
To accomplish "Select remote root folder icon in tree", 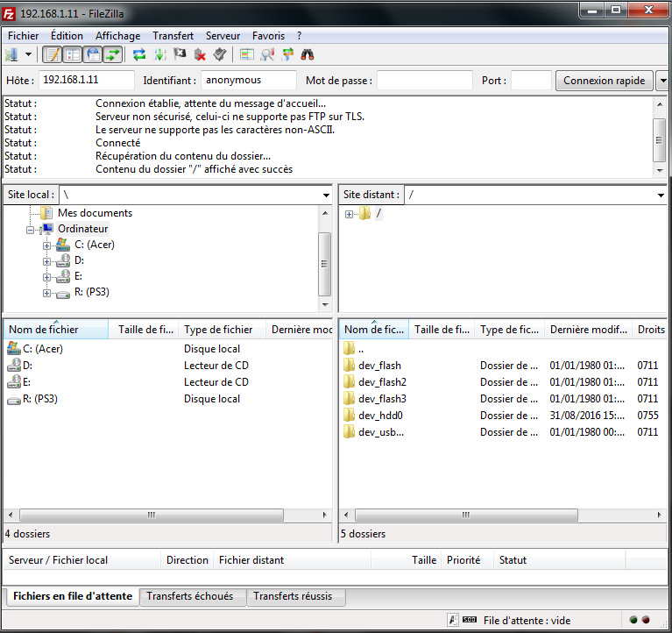I will (x=364, y=213).
